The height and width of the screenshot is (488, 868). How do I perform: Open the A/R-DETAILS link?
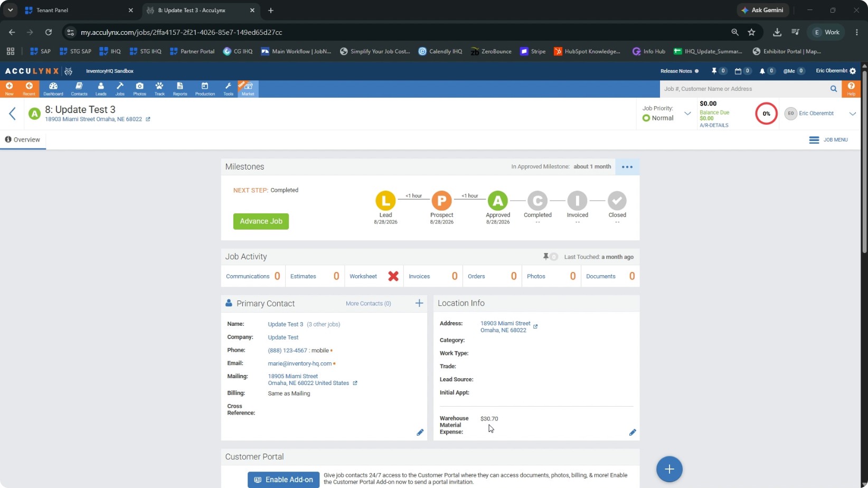[714, 126]
